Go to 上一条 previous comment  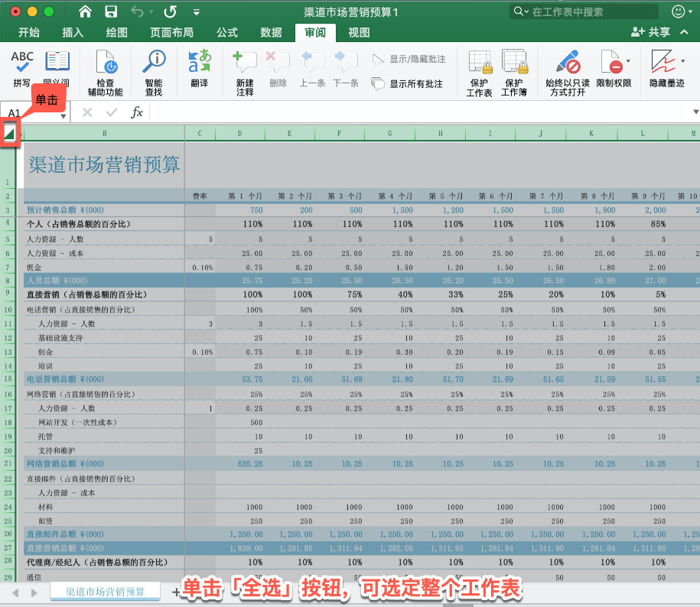pyautogui.click(x=312, y=69)
